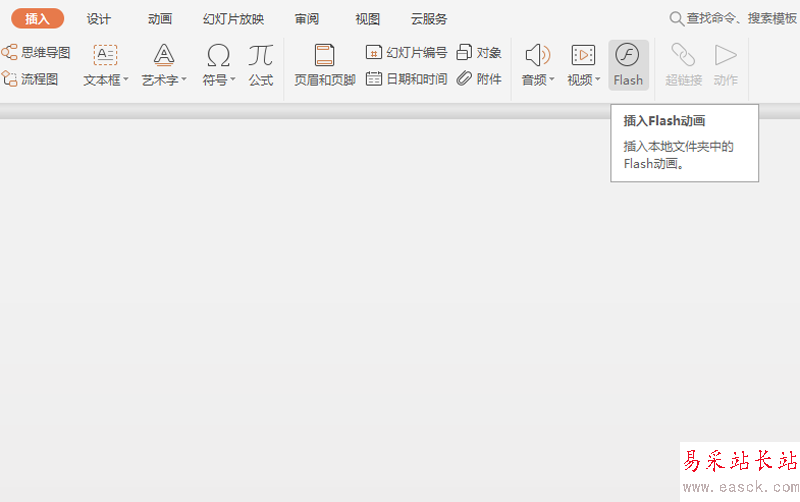The height and width of the screenshot is (502, 800).
Task: Click the magnifier search icon
Action: click(677, 19)
